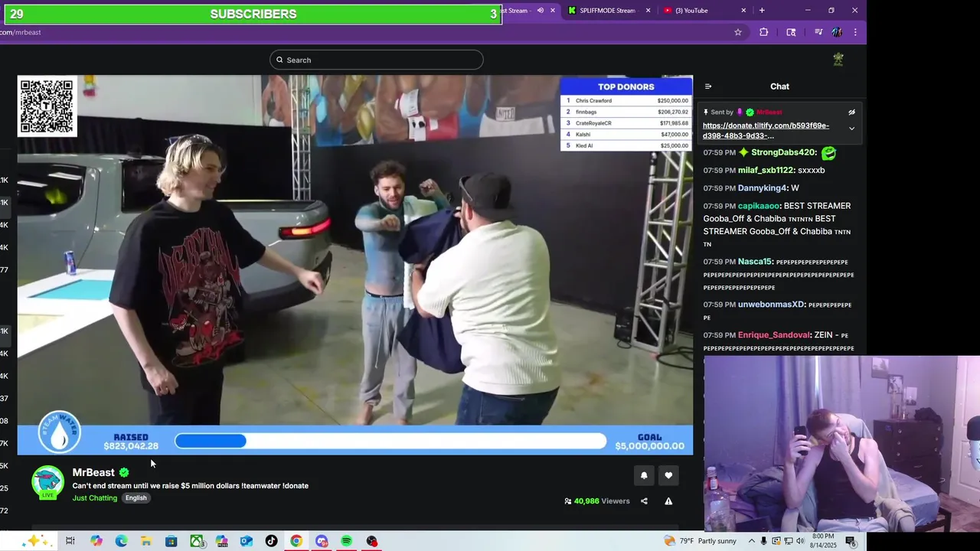
Task: Open the MrBeast channel avatar
Action: pyautogui.click(x=47, y=482)
